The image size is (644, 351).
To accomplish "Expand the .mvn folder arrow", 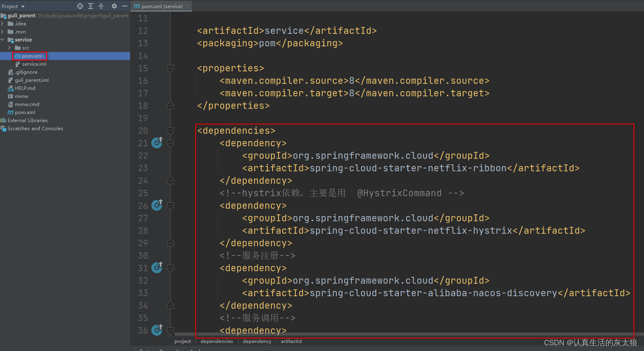I will (x=2, y=32).
